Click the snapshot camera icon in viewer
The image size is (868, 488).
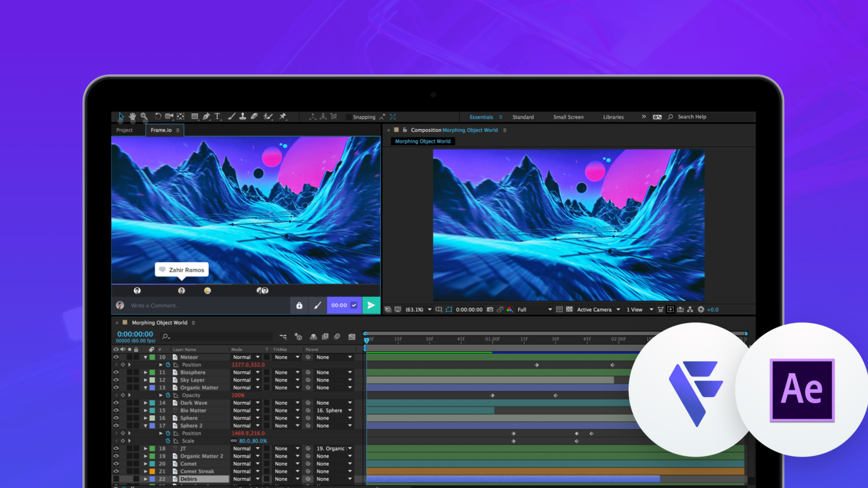tap(490, 310)
